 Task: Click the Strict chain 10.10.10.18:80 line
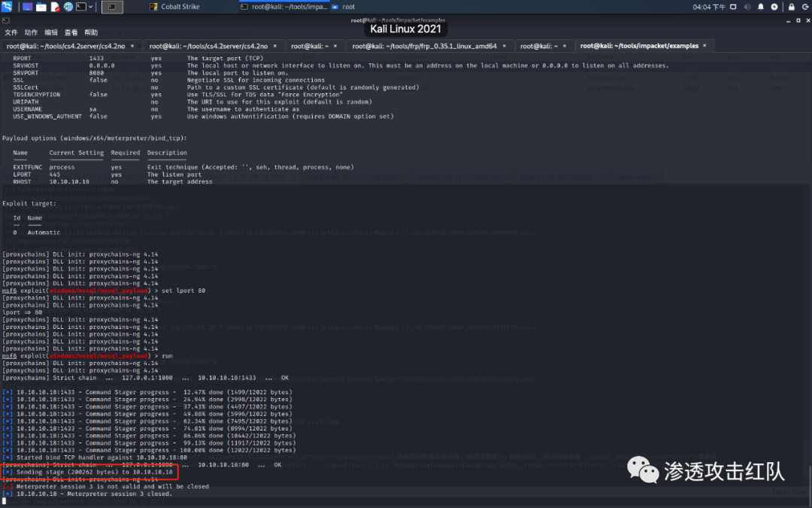click(142, 464)
